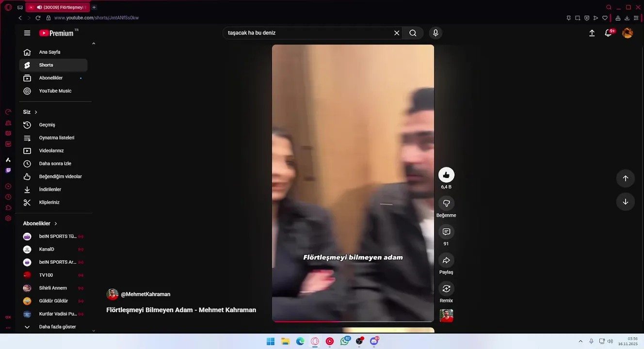Open Sihirli Annem channel

tap(53, 288)
